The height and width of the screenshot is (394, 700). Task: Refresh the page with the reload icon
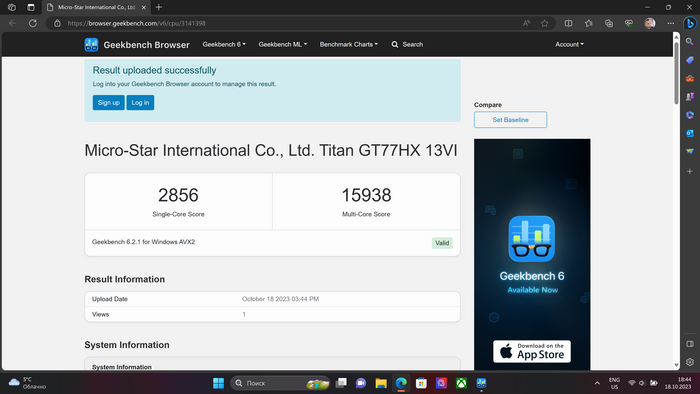(33, 23)
